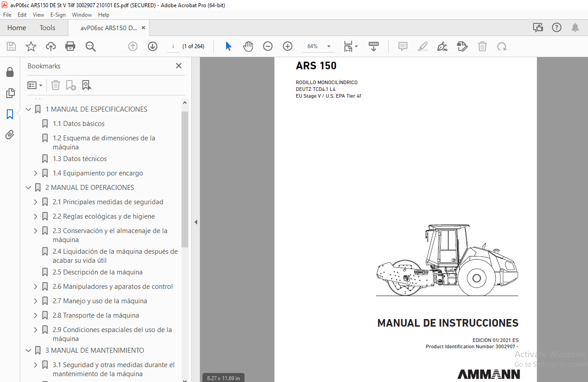Image resolution: width=588 pixels, height=382 pixels.
Task: Collapse the navigation pane with the side arrow
Action: pos(196,222)
